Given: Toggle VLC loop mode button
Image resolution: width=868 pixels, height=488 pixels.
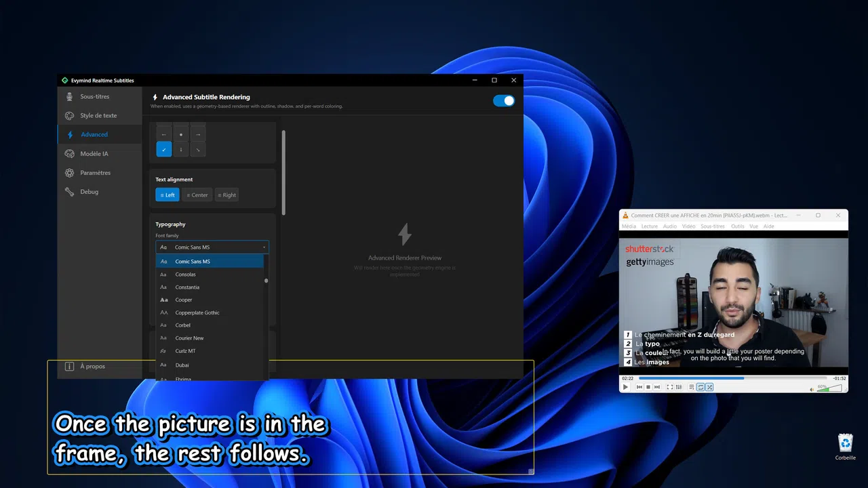Looking at the screenshot, I should pyautogui.click(x=701, y=387).
